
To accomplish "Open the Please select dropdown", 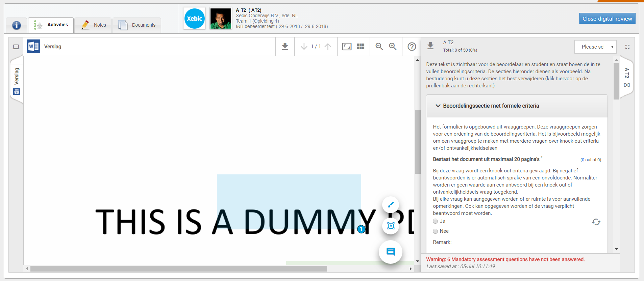I will [595, 47].
